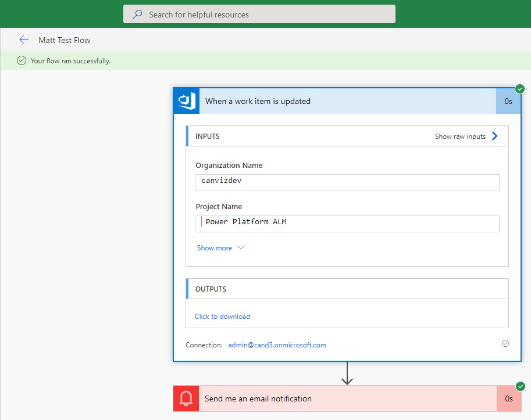
Task: Expand the Show more chevron
Action: point(241,247)
